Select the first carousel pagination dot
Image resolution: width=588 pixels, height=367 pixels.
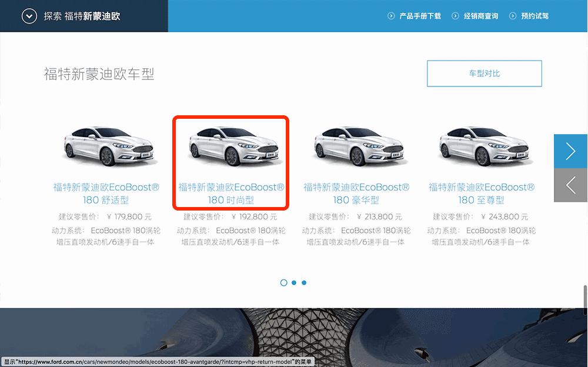click(x=284, y=282)
